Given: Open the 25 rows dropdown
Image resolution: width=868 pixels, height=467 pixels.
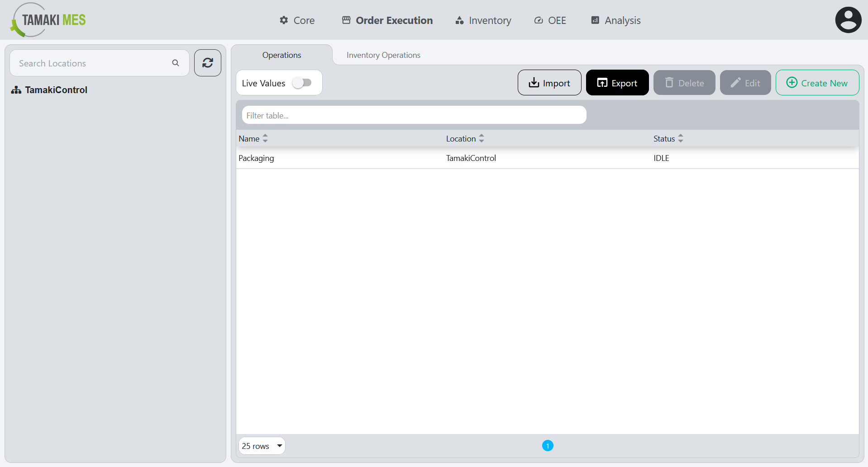Looking at the screenshot, I should [x=262, y=446].
